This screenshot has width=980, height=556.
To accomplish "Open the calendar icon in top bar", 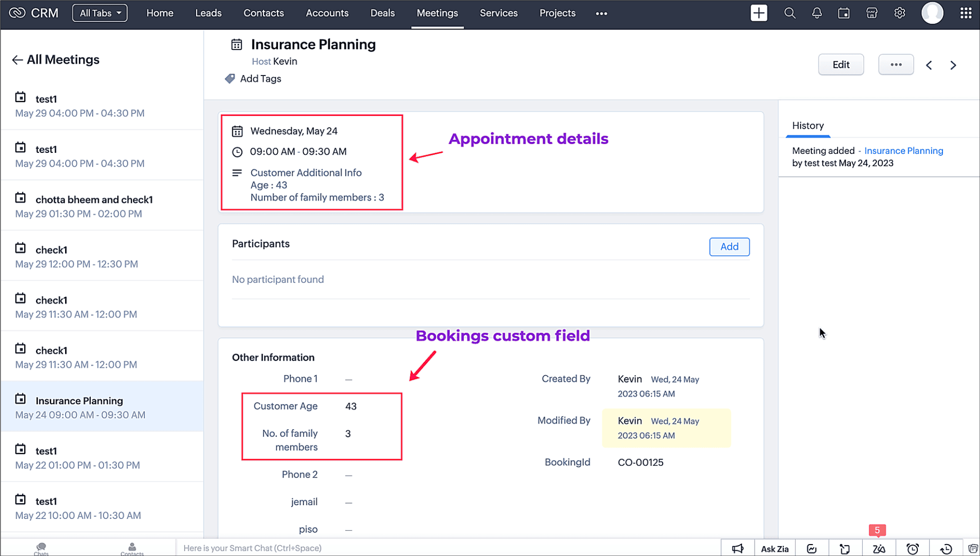I will 844,13.
